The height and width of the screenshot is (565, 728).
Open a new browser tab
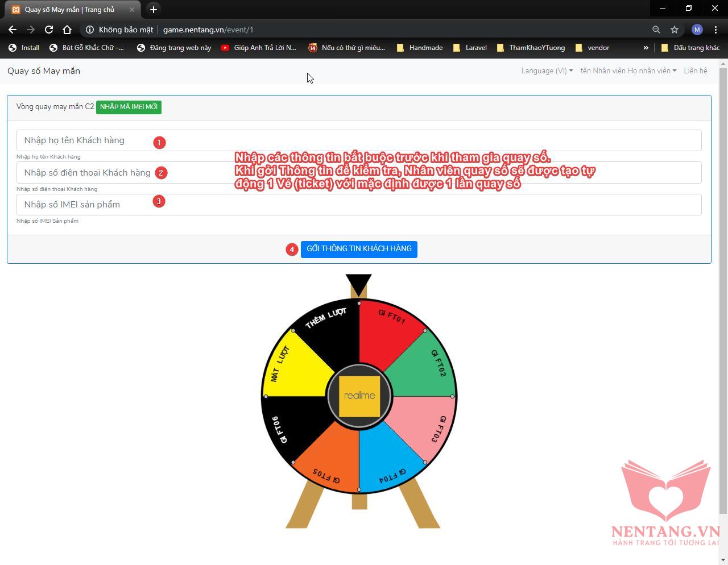coord(154,10)
